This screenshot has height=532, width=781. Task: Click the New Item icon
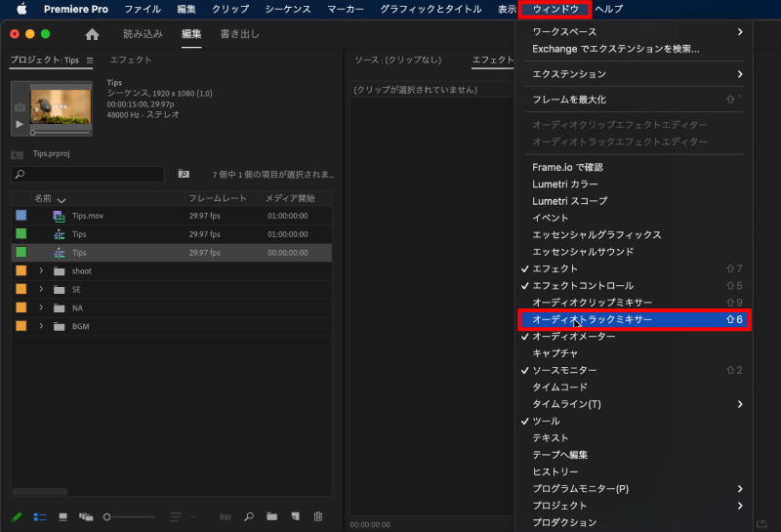pos(296,516)
